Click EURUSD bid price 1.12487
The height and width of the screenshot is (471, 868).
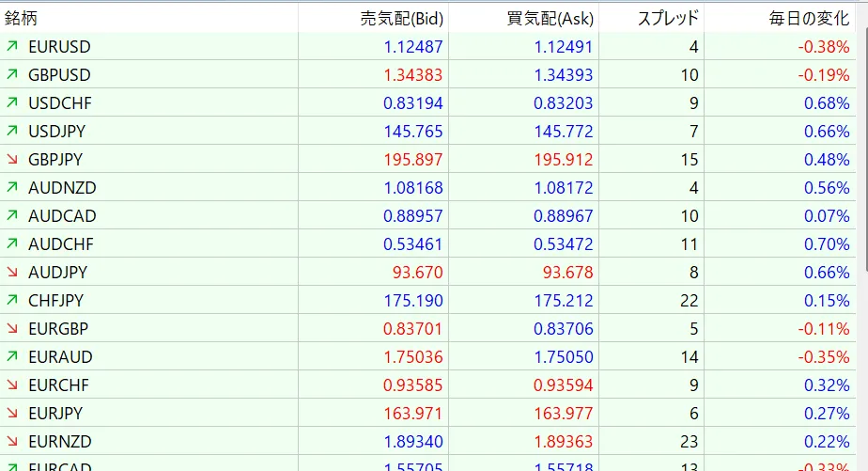coord(413,47)
